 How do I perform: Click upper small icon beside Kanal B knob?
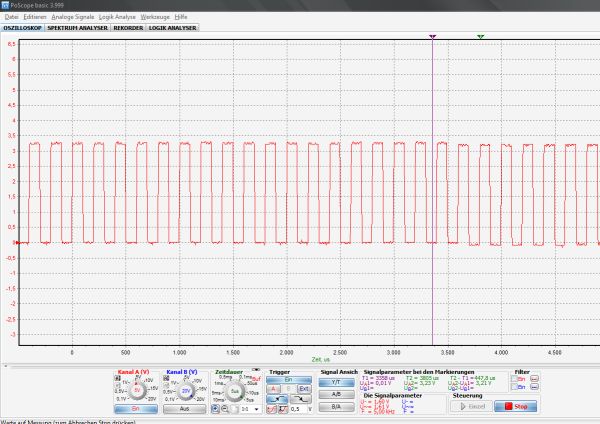(166, 378)
